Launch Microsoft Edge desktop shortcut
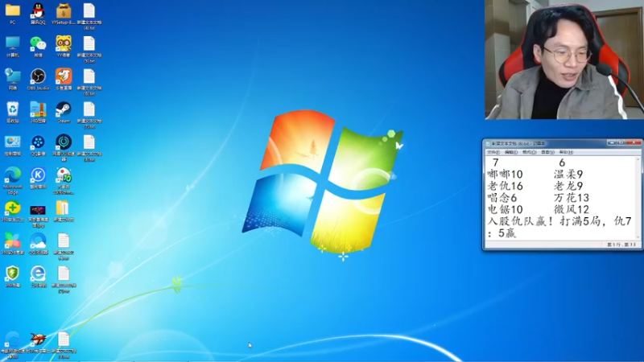Image resolution: width=644 pixels, height=362 pixels. click(x=13, y=180)
